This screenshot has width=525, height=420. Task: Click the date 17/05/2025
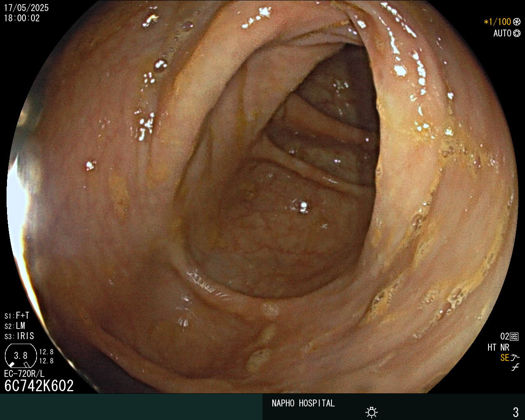click(26, 8)
